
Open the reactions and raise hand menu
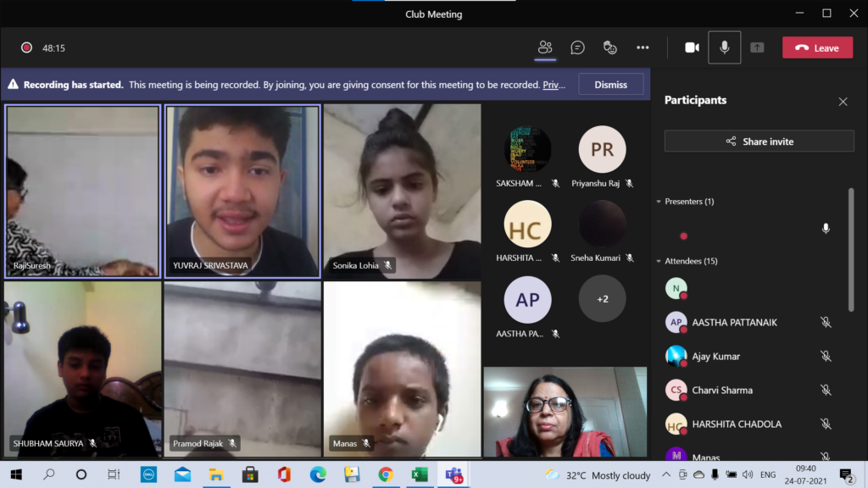coord(609,47)
